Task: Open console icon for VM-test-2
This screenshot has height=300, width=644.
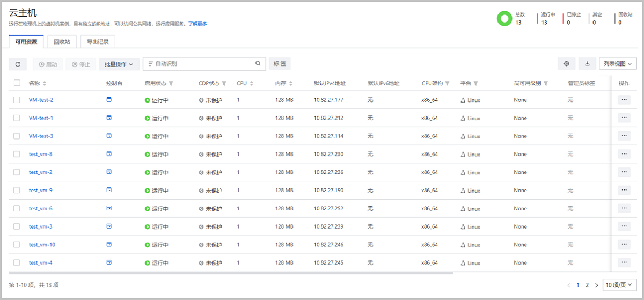Action: click(x=109, y=99)
